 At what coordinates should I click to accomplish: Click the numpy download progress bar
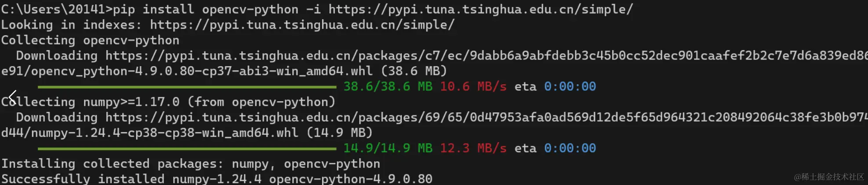187,148
